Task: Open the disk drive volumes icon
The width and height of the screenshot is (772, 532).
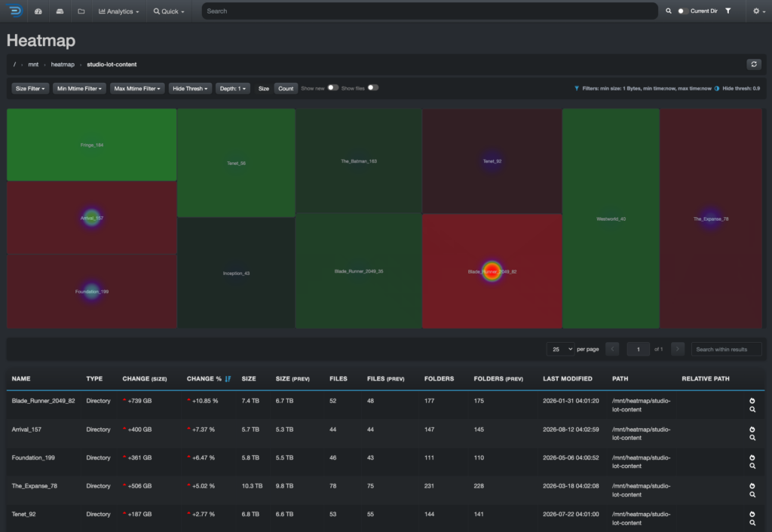Action: [x=60, y=11]
